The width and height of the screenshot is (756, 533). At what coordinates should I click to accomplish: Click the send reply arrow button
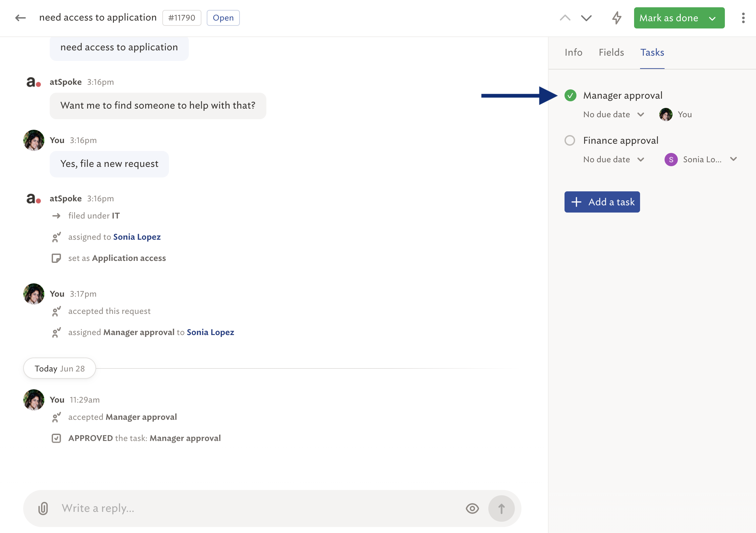tap(502, 508)
